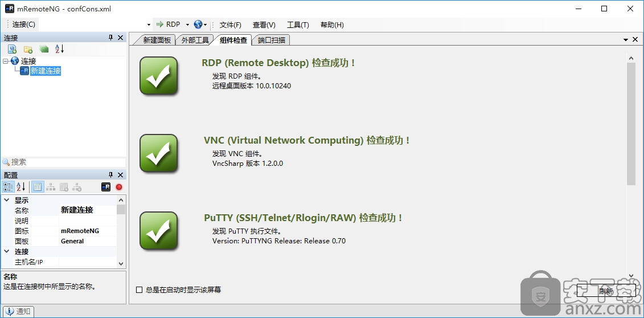The height and width of the screenshot is (318, 644).
Task: Click the down arrow of 配置 grid scrollbar
Action: pyautogui.click(x=121, y=264)
